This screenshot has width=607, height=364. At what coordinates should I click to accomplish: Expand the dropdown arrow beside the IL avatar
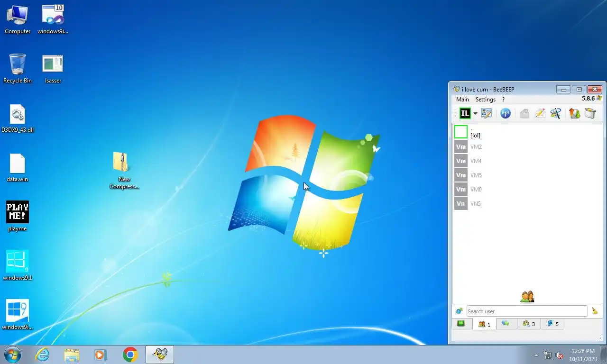tap(475, 114)
